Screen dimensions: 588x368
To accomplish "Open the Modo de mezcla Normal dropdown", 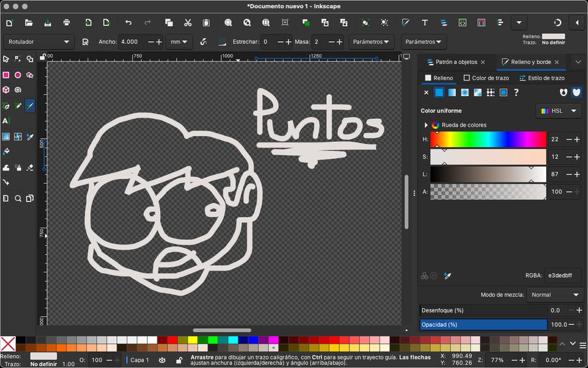I will 555,295.
